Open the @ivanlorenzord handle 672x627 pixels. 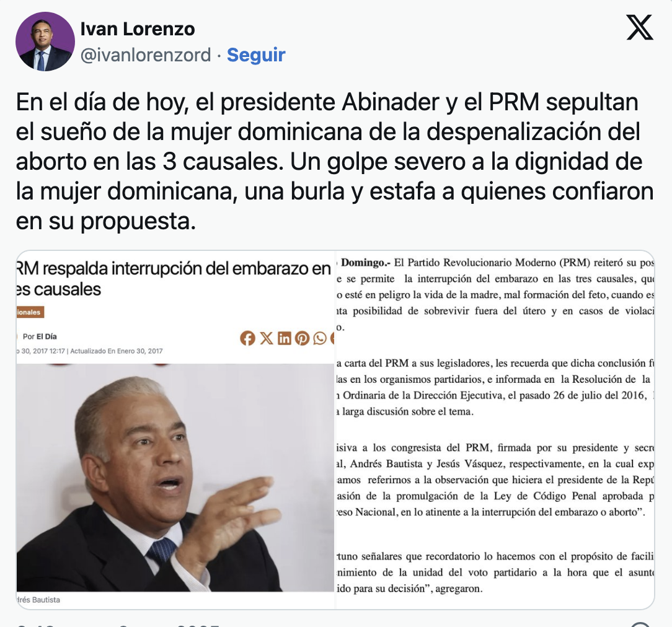[146, 55]
